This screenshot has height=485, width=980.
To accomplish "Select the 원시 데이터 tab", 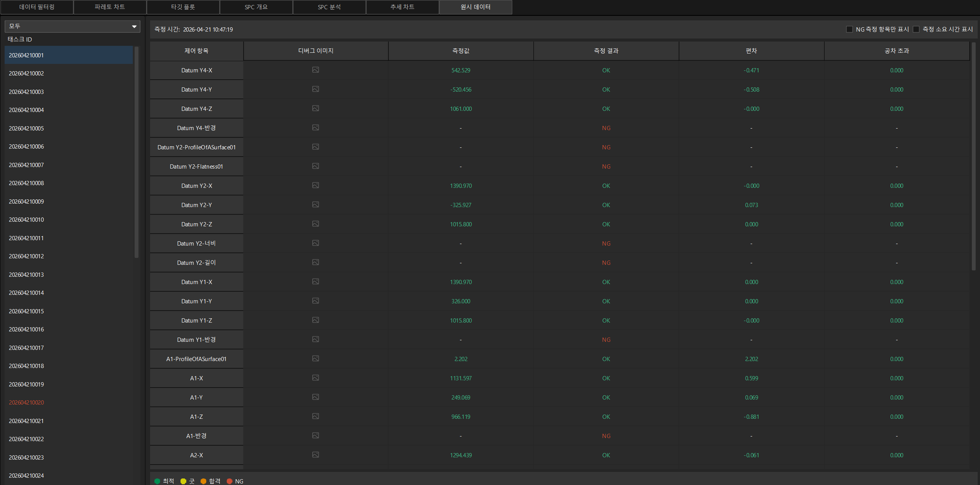I will tap(475, 7).
